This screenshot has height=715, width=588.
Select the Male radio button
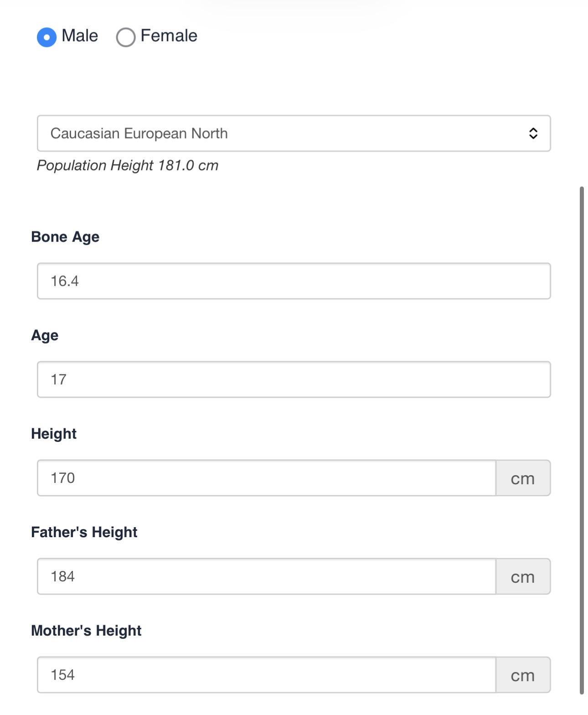click(46, 37)
